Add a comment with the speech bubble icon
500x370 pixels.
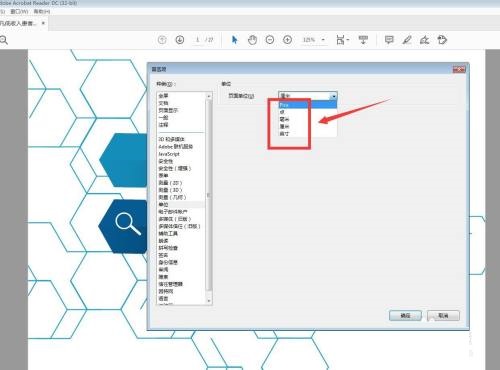pos(389,40)
